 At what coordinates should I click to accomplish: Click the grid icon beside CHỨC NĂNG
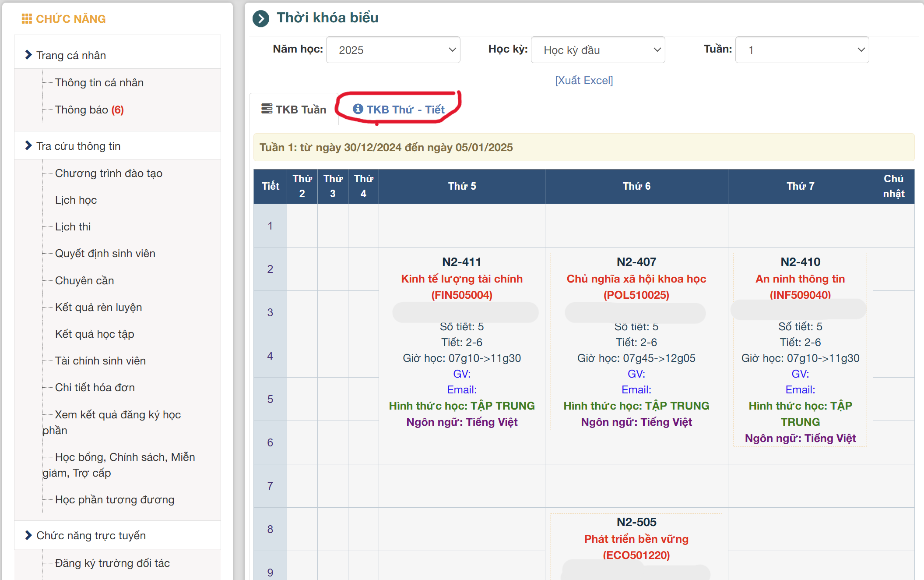coord(27,19)
